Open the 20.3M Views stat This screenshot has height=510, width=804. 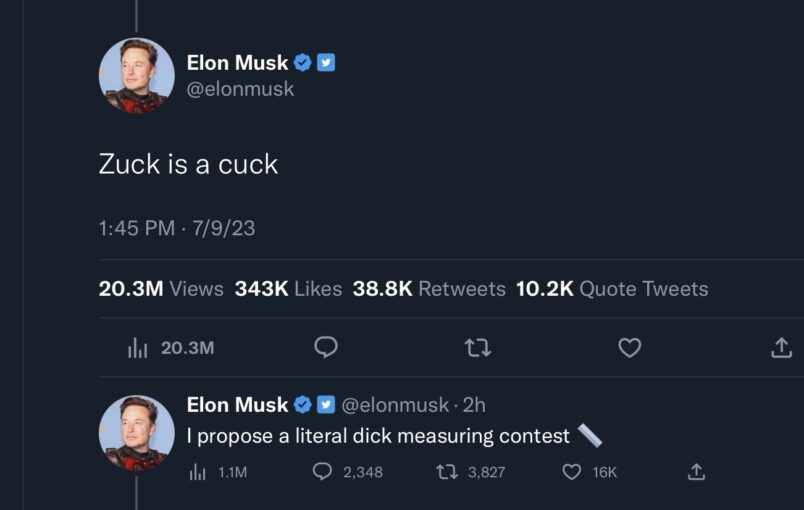(161, 289)
